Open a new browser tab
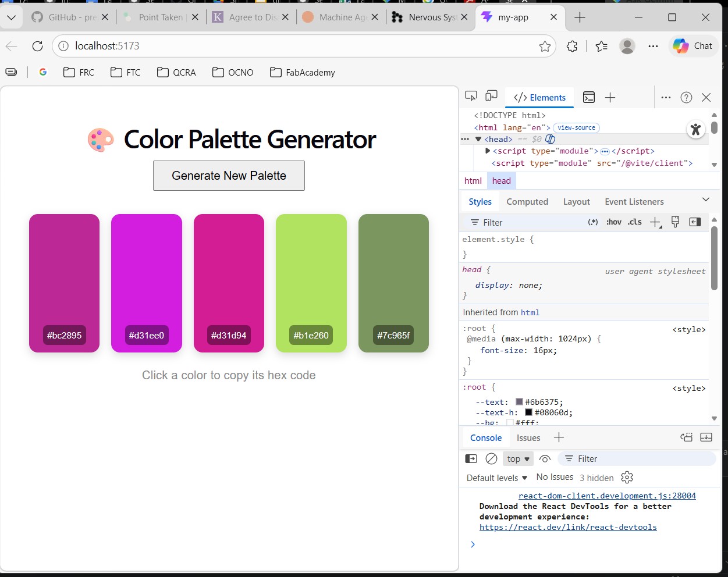The image size is (728, 577). click(580, 17)
